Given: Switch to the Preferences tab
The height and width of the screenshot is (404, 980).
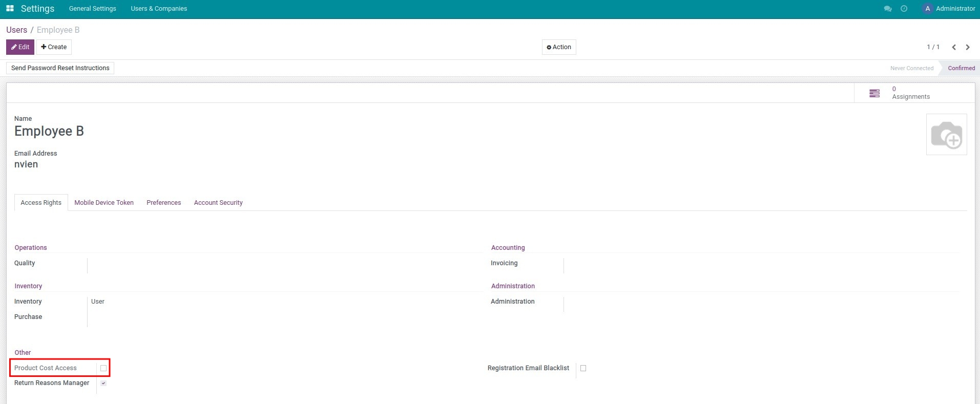Looking at the screenshot, I should [x=163, y=203].
